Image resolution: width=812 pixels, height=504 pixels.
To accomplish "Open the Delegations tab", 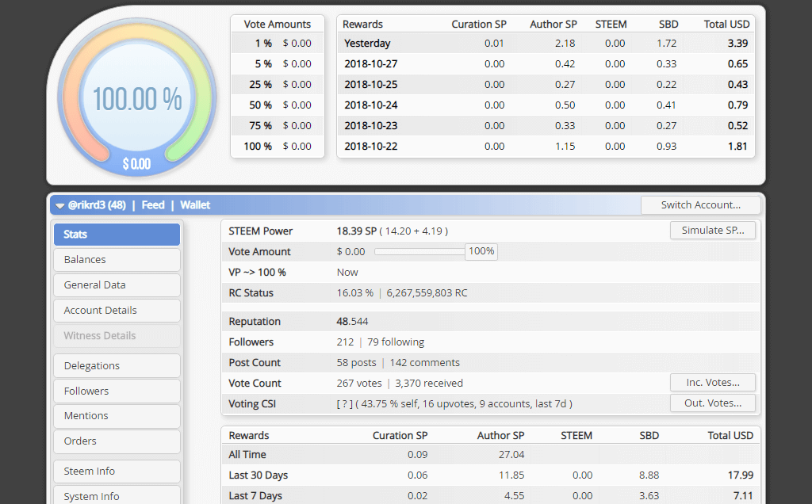I will point(117,366).
